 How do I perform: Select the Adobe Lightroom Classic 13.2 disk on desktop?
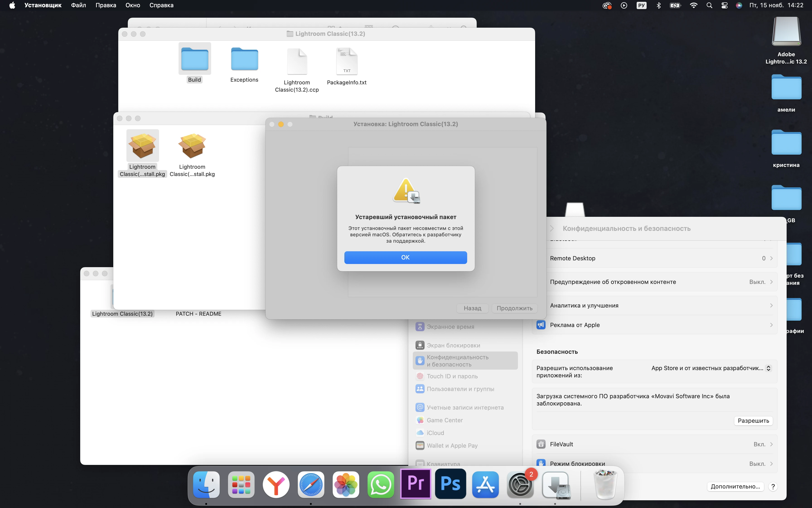[x=786, y=40]
